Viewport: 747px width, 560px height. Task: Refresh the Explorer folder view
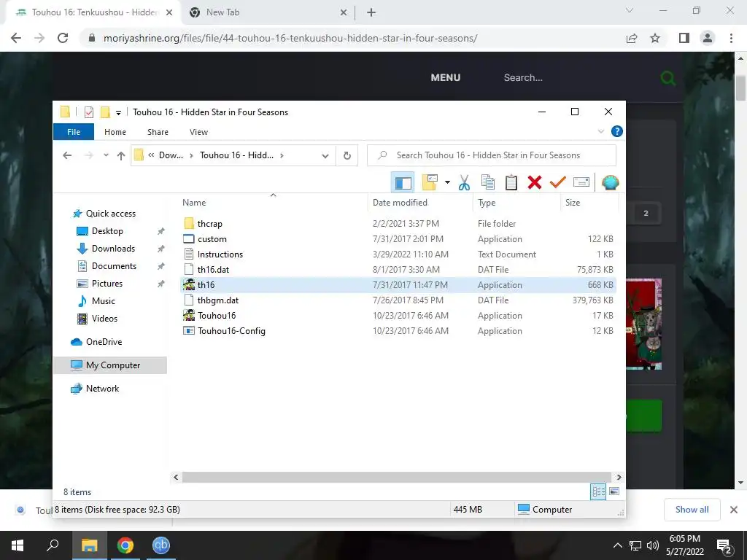(347, 156)
